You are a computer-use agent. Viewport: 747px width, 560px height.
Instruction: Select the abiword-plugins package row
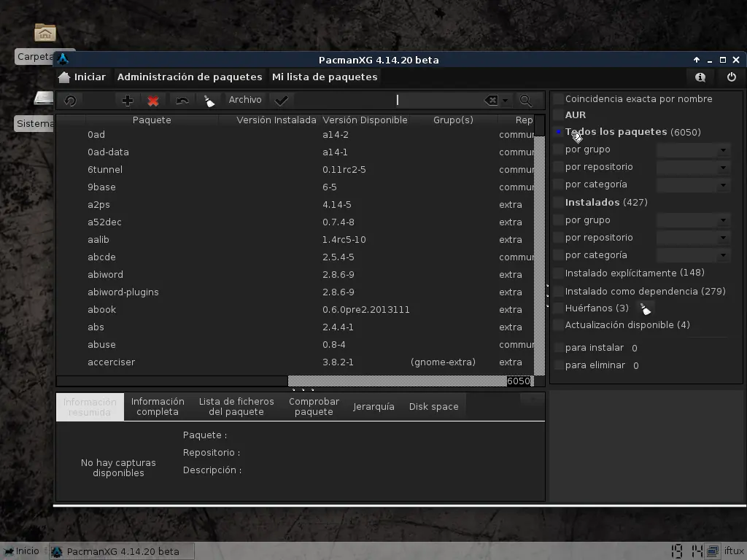[x=295, y=292]
